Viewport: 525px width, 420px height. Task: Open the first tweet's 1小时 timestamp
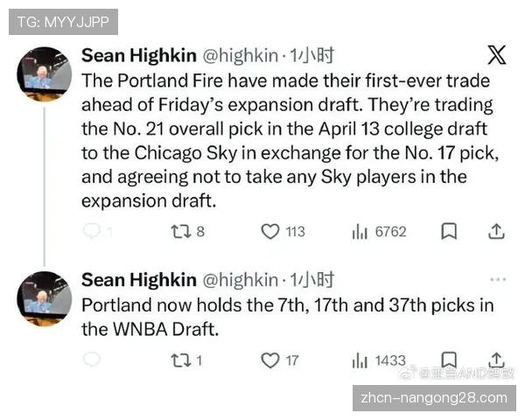tap(311, 56)
